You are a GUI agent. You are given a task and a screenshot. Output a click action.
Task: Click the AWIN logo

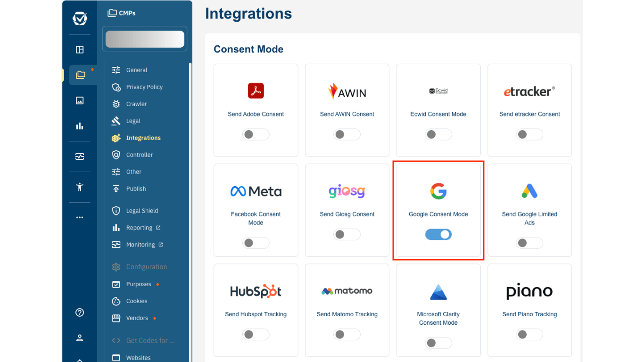pyautogui.click(x=347, y=91)
